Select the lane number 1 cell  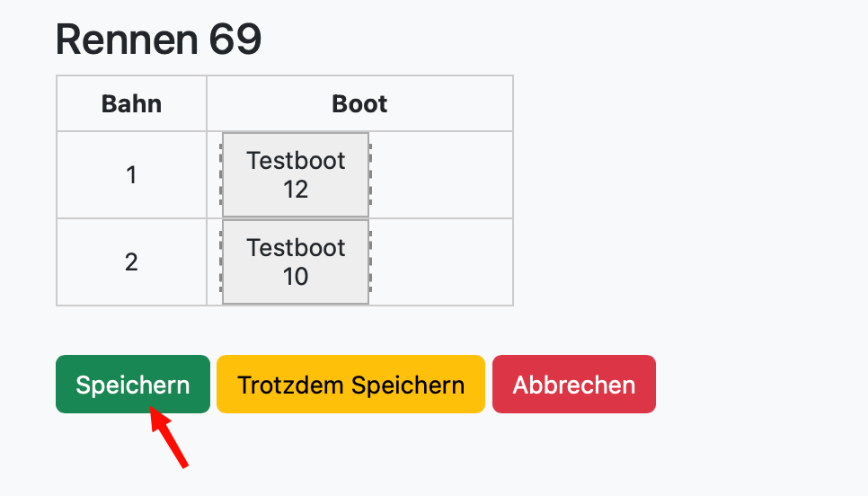[131, 175]
